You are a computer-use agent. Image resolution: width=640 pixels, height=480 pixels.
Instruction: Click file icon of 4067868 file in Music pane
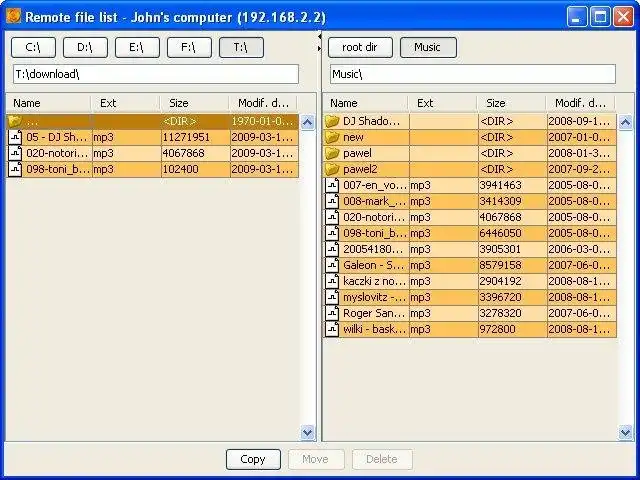tap(332, 217)
